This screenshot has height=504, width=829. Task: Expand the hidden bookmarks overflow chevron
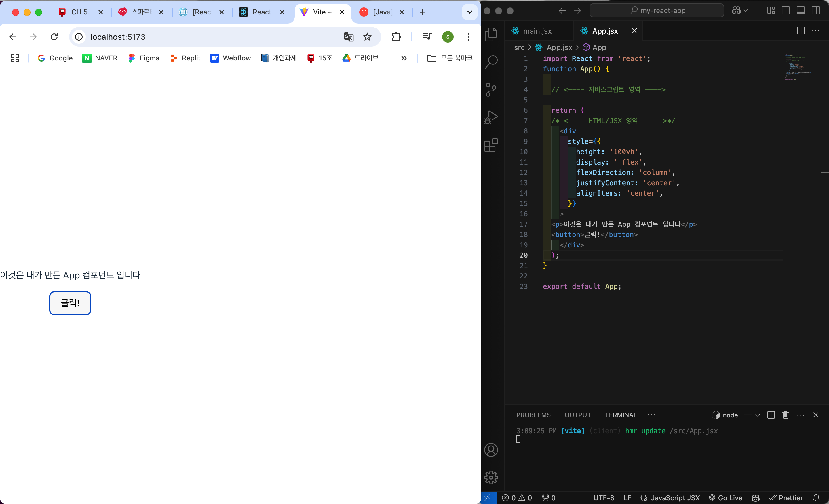[x=404, y=58]
